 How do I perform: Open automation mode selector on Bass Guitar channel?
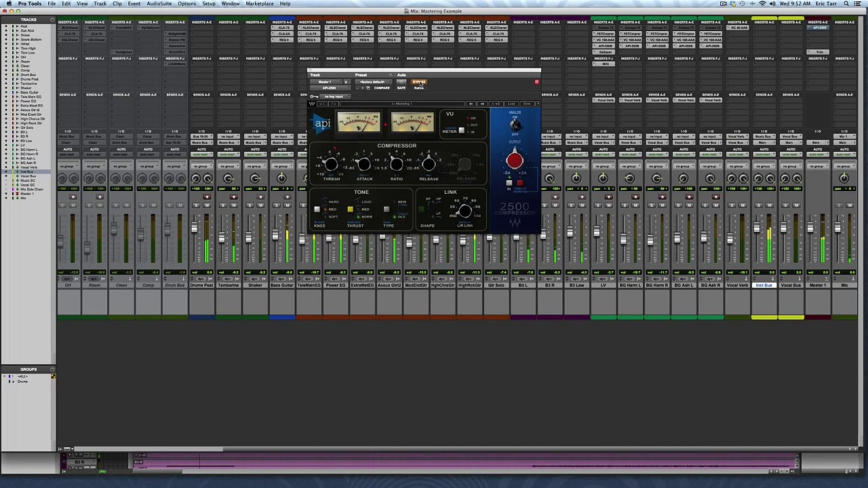[x=282, y=155]
